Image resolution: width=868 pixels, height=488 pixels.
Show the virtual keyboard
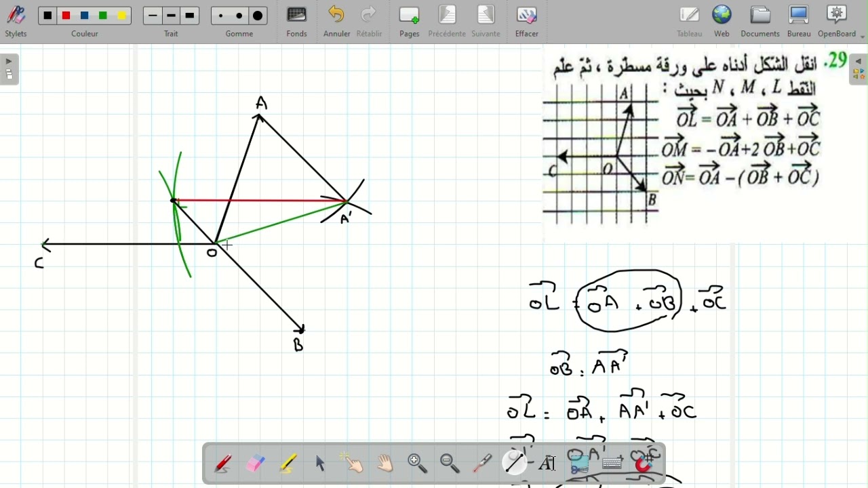[x=613, y=464]
